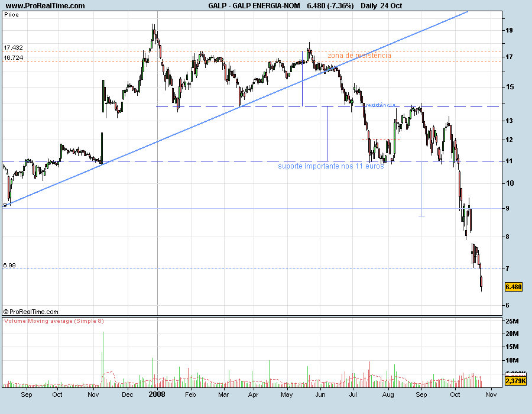Image resolution: width=532 pixels, height=414 pixels.
Task: Click the Price panel label
Action: (12, 15)
